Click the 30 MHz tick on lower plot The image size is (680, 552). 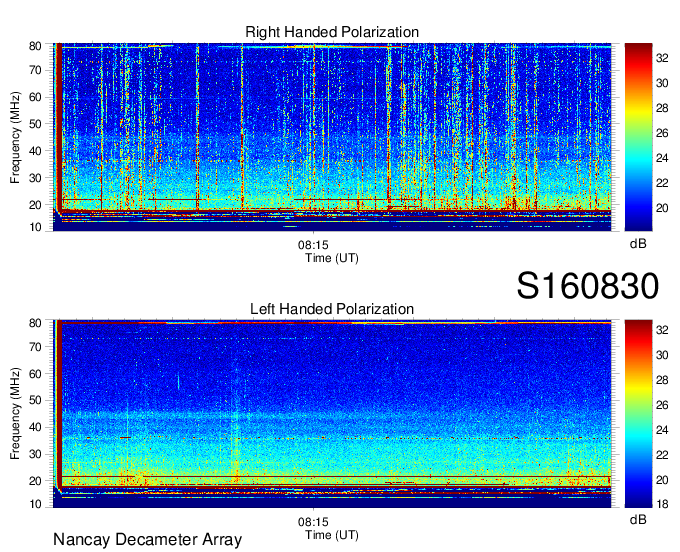click(x=35, y=454)
